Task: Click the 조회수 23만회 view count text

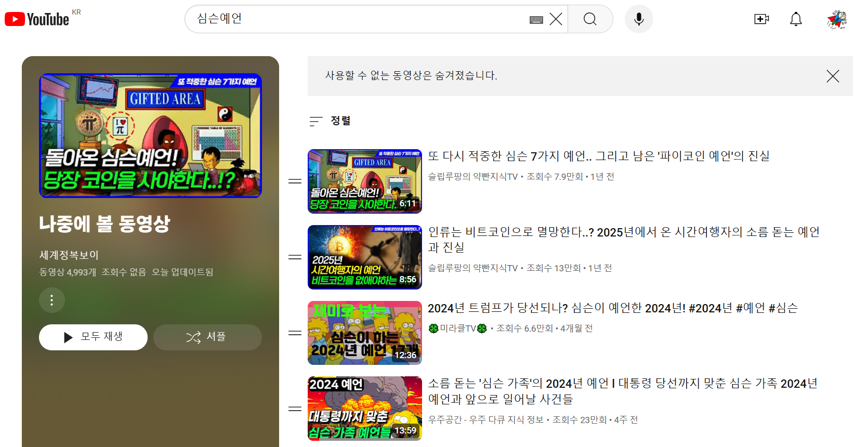Action: [579, 420]
